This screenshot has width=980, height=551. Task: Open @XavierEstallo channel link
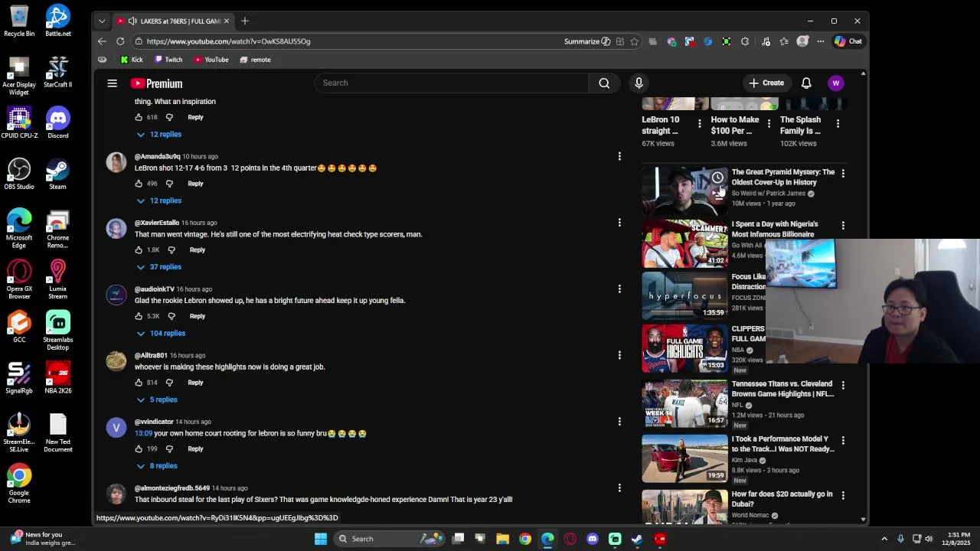(x=156, y=223)
